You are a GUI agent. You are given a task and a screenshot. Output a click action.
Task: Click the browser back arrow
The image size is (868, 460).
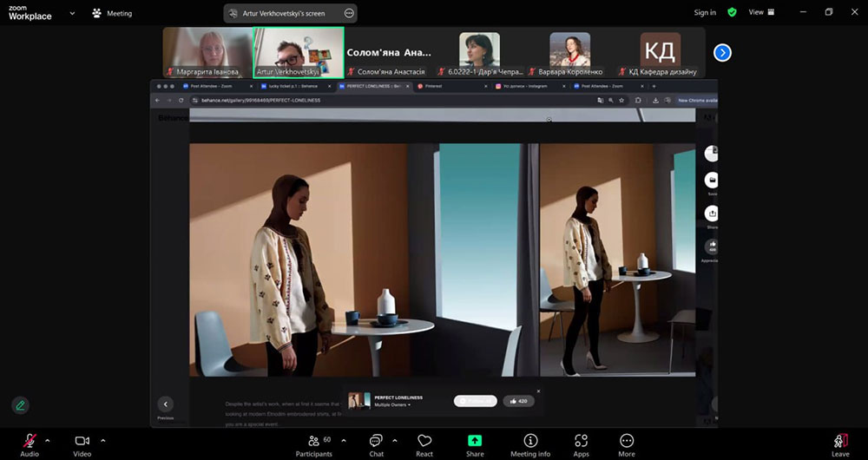click(x=157, y=100)
